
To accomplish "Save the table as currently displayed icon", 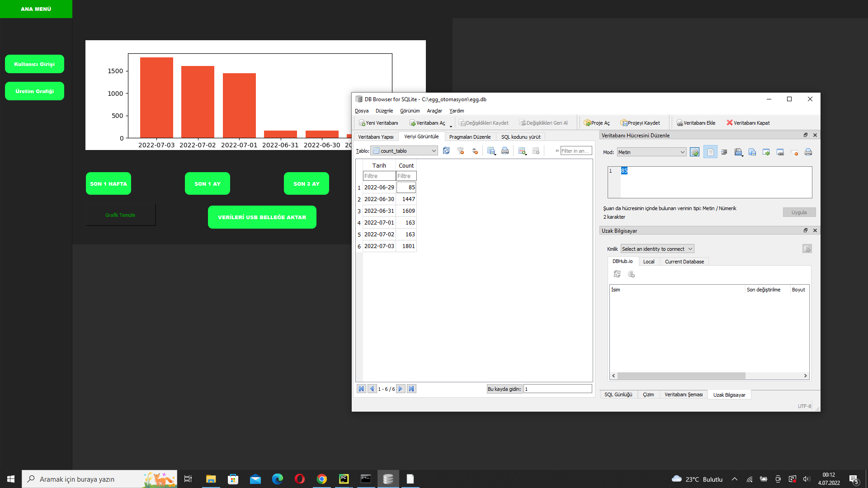I will [x=491, y=151].
